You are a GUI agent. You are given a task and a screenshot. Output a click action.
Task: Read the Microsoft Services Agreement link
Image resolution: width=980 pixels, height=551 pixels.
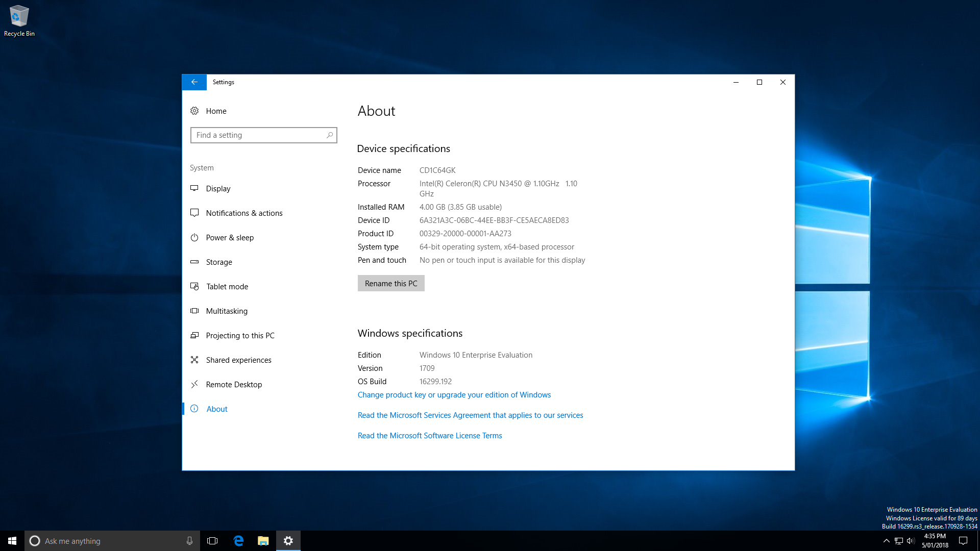click(x=470, y=415)
